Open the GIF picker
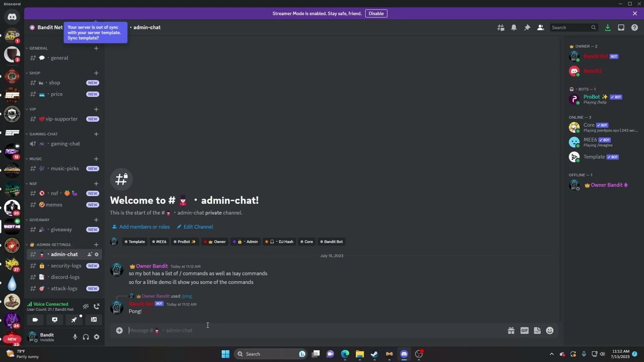This screenshot has width=644, height=362. (x=524, y=330)
